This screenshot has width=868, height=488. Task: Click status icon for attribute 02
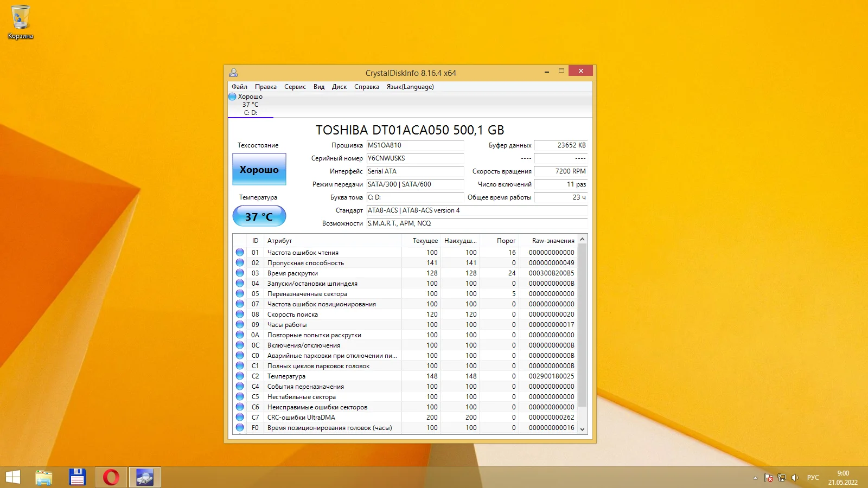(240, 262)
